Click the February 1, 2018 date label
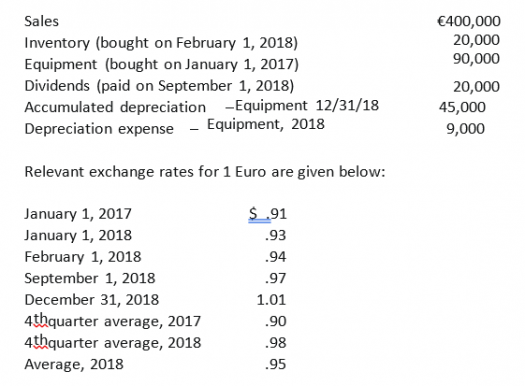This screenshot has width=525, height=386. pos(83,257)
